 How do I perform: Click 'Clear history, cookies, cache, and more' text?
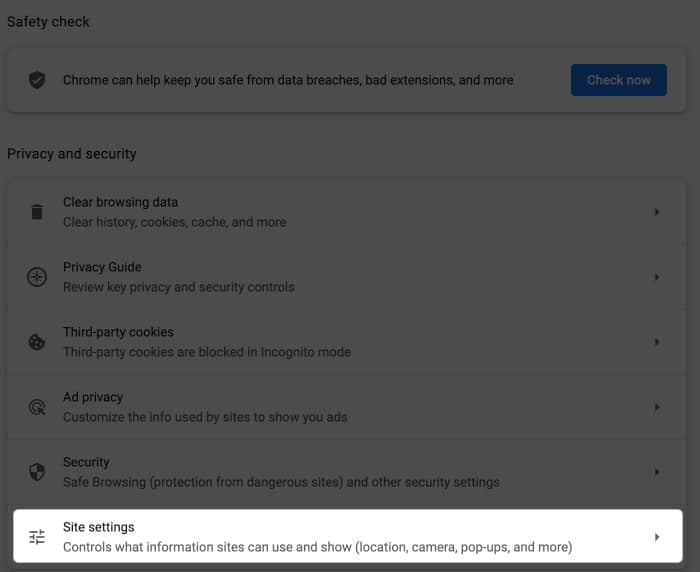[x=175, y=222]
